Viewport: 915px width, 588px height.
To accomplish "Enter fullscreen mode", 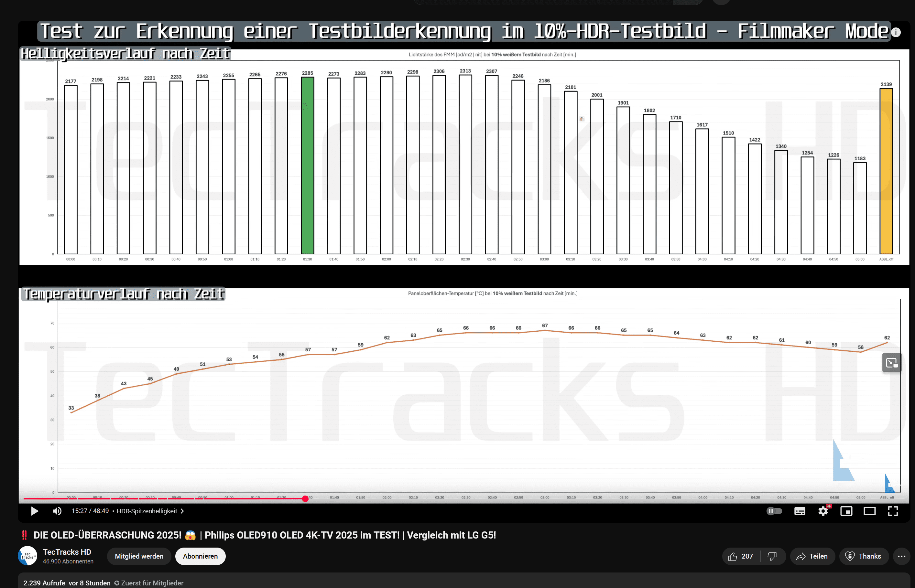I will point(893,511).
